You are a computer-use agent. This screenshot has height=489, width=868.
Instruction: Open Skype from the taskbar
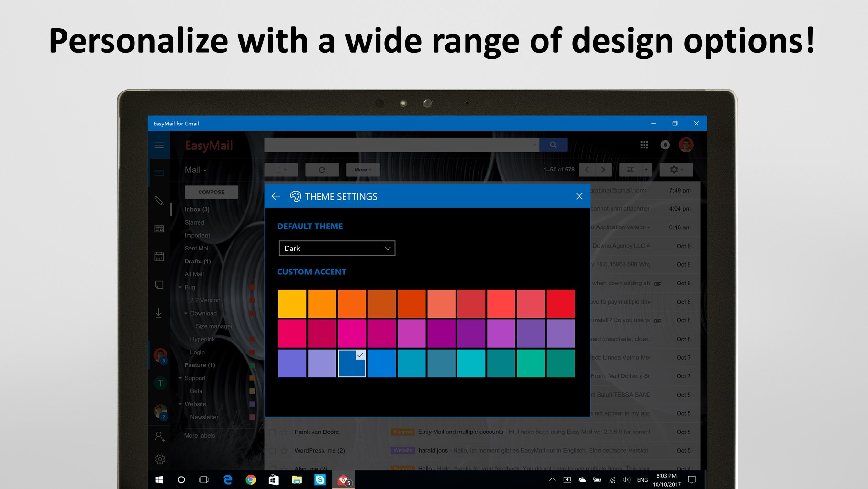(x=320, y=479)
